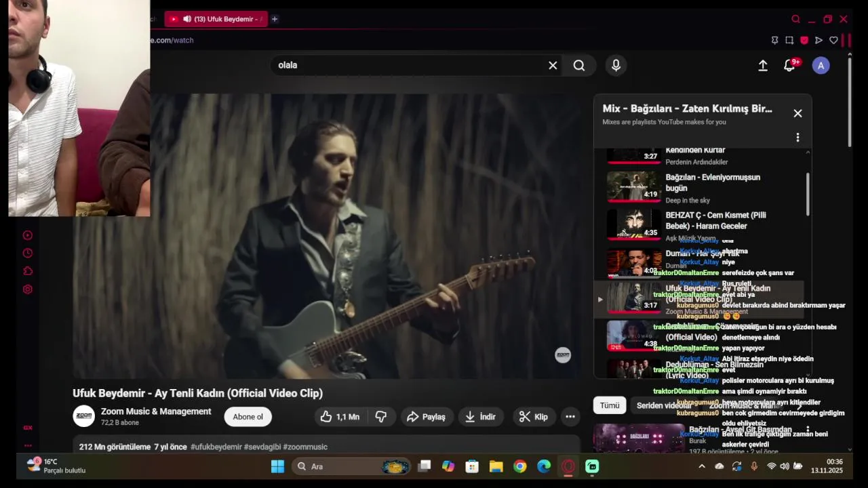Share the video with Paylaş button
The width and height of the screenshot is (868, 488).
point(427,417)
